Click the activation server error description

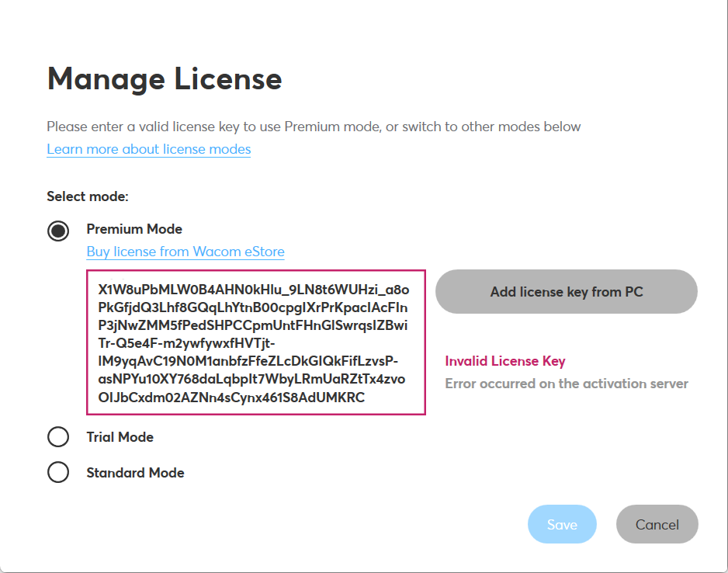[x=567, y=384]
